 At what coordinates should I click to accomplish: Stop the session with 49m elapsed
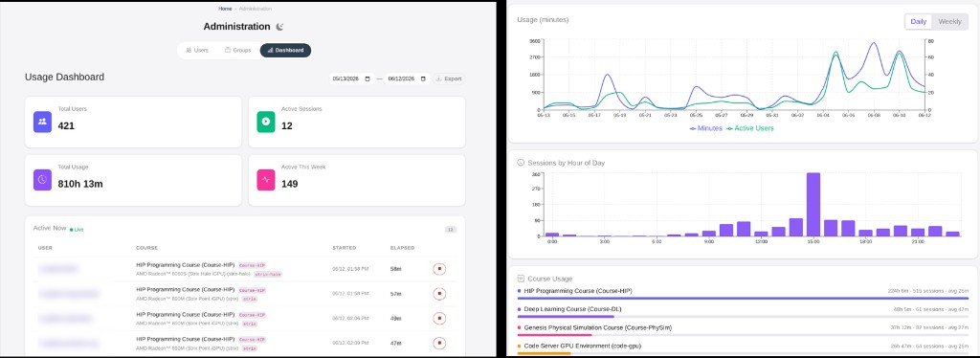tap(439, 318)
